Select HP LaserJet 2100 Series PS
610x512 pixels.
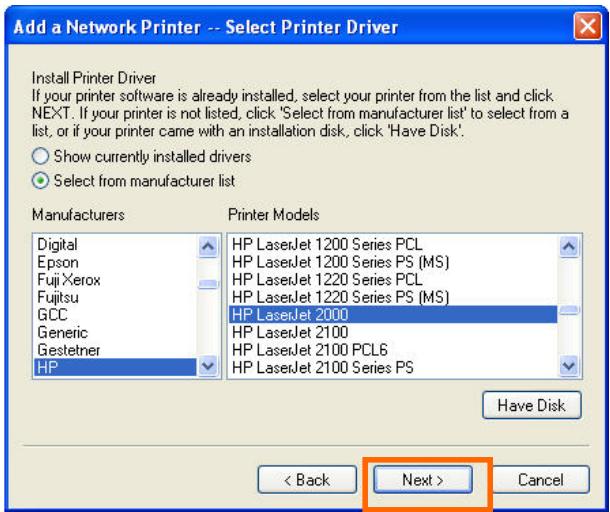tap(393, 367)
